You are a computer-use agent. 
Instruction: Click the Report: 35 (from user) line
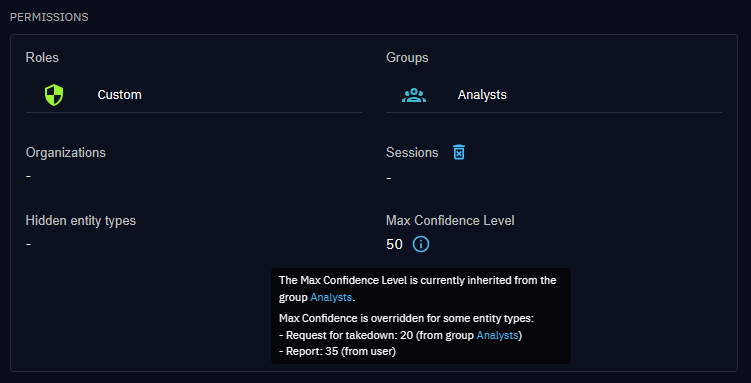tap(337, 352)
